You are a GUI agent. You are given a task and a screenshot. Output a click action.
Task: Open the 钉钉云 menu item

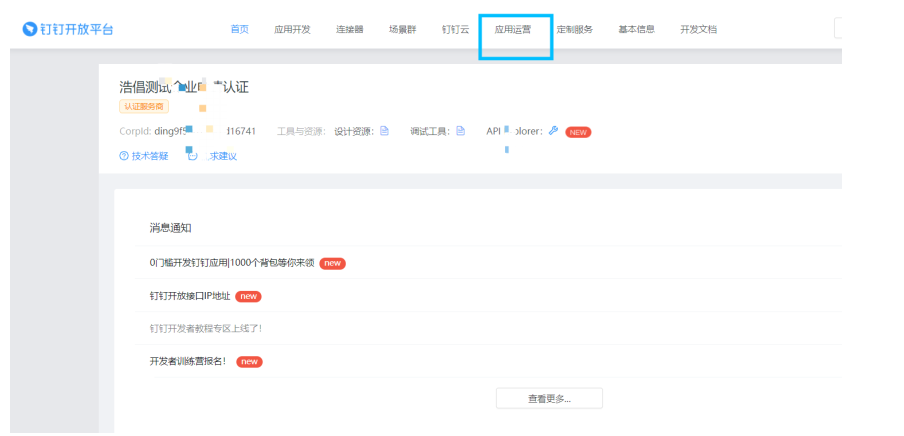coord(455,29)
